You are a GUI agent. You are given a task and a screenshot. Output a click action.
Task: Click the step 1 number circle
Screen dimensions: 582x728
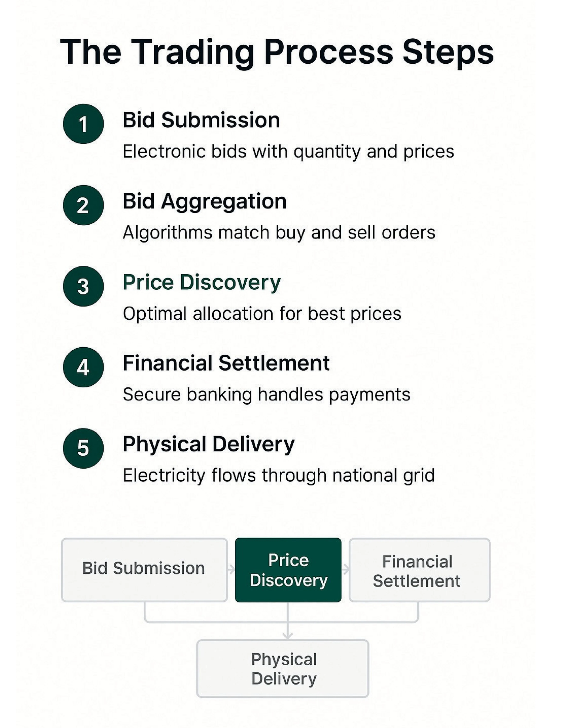[83, 124]
